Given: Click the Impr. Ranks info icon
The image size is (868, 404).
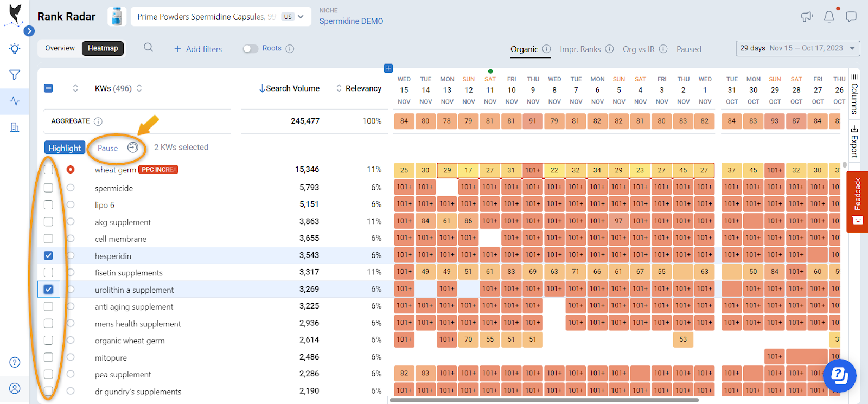Looking at the screenshot, I should coord(609,49).
